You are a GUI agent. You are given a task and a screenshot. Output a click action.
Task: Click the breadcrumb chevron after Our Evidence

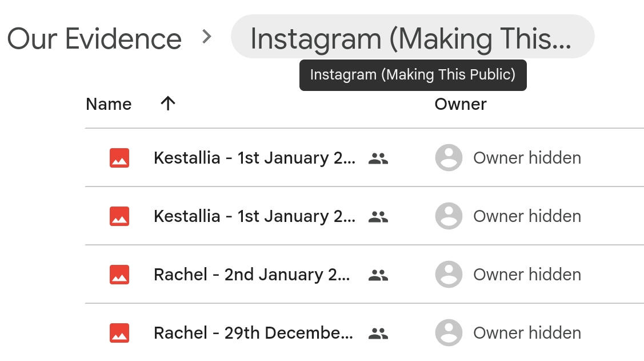(207, 37)
